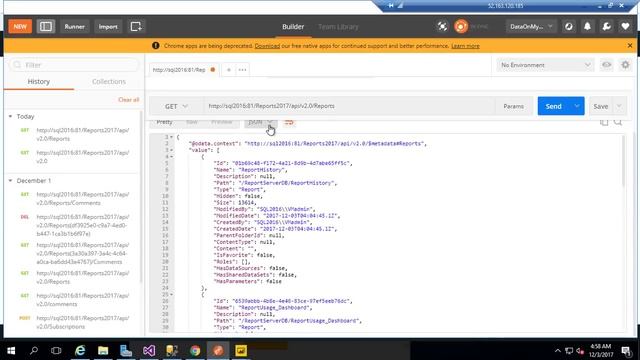Open the tab options ellipsis menu

(242, 70)
